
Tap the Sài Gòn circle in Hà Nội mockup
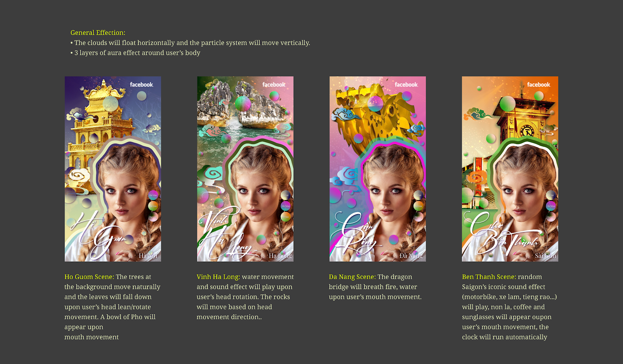[153, 206]
